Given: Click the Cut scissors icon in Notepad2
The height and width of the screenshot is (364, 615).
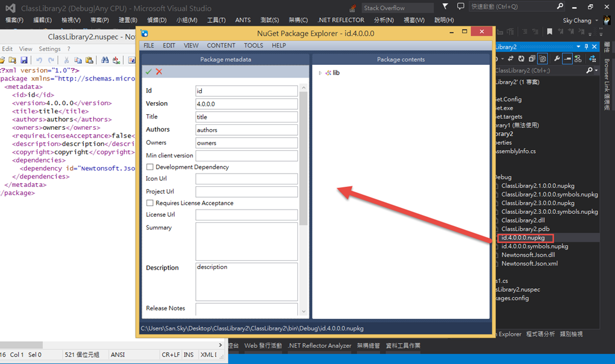Looking at the screenshot, I should pos(66,60).
